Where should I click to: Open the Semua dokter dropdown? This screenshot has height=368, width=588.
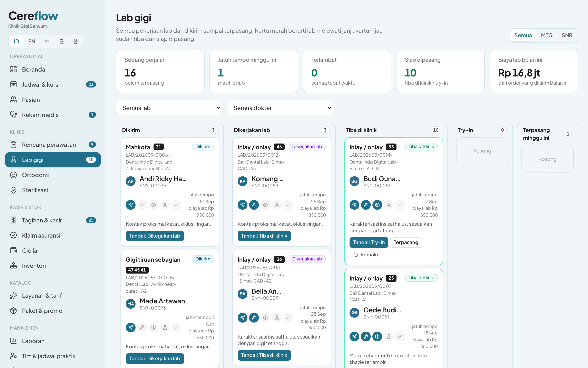click(280, 108)
